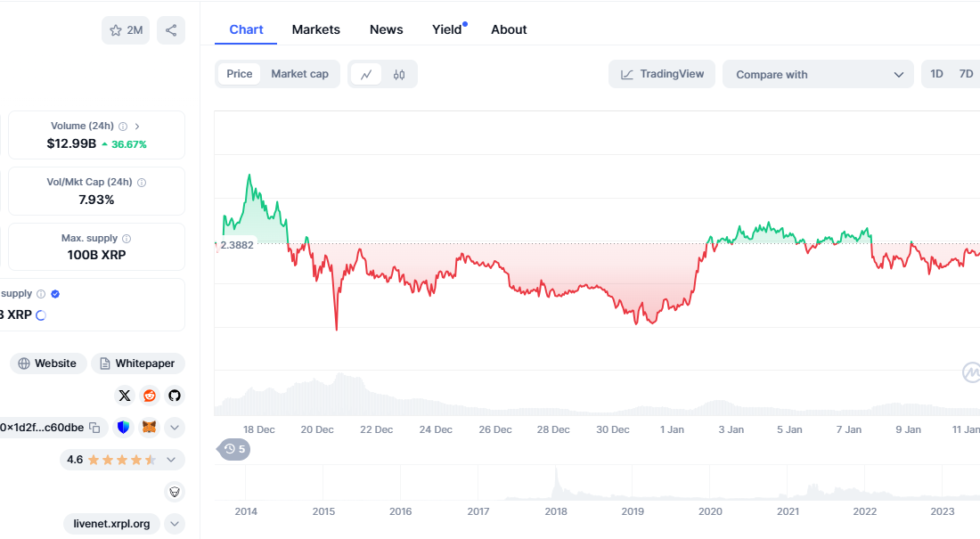980x539 pixels.
Task: Switch to the Yield tab
Action: pos(447,29)
